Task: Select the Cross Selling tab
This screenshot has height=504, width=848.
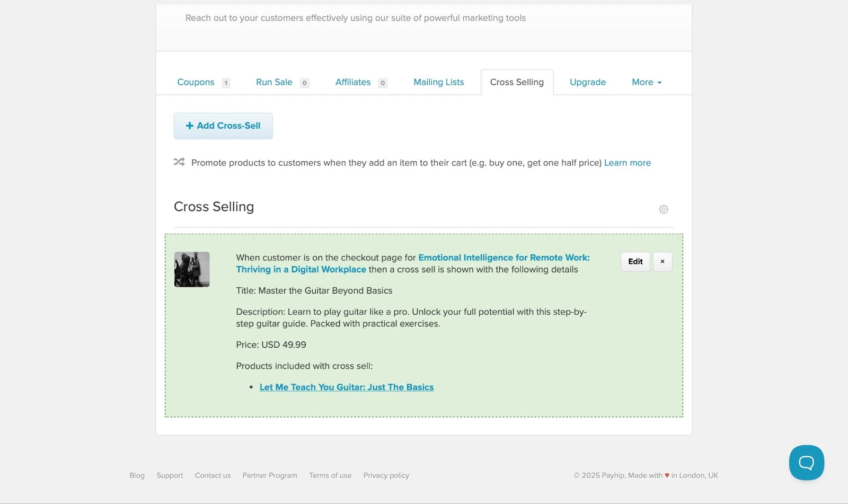Action: coord(517,82)
